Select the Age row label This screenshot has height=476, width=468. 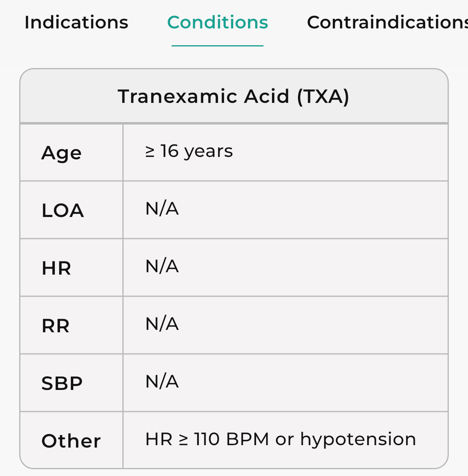(x=62, y=153)
